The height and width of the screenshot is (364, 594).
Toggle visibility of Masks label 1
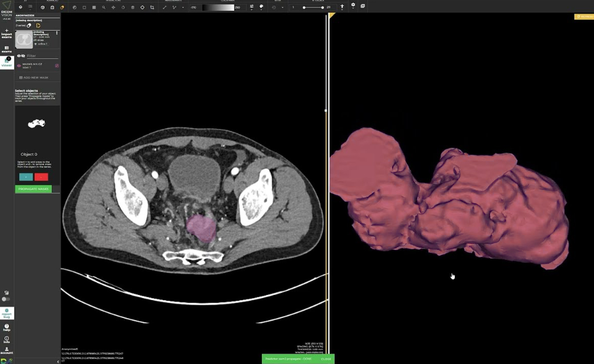coord(19,65)
